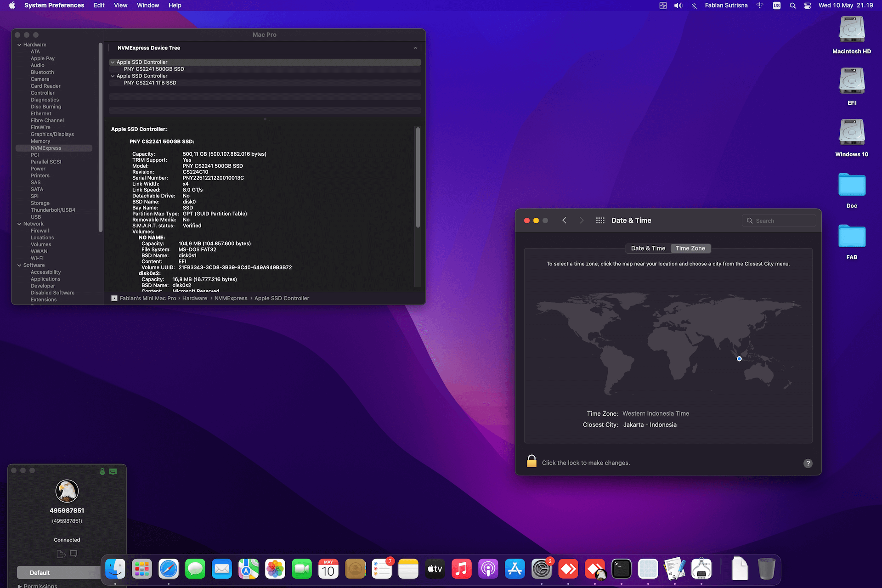Open the Help menu
The height and width of the screenshot is (588, 882).
pos(175,6)
